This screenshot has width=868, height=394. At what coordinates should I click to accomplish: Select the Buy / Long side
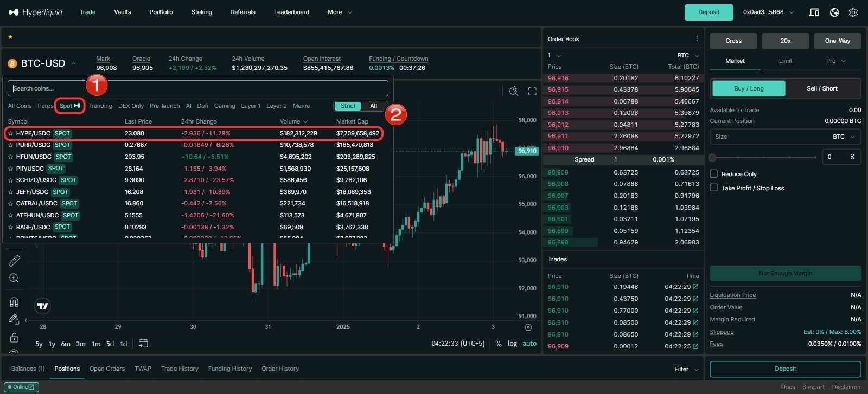click(749, 88)
